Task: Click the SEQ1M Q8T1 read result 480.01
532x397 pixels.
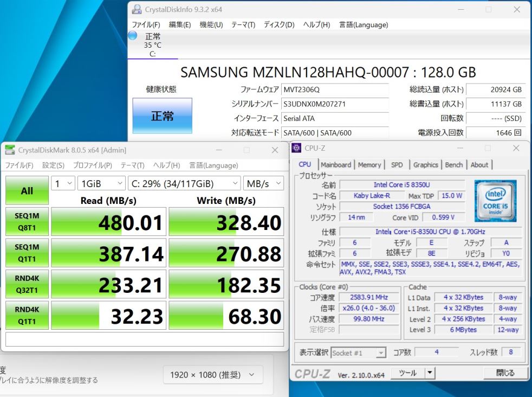Action: point(108,222)
